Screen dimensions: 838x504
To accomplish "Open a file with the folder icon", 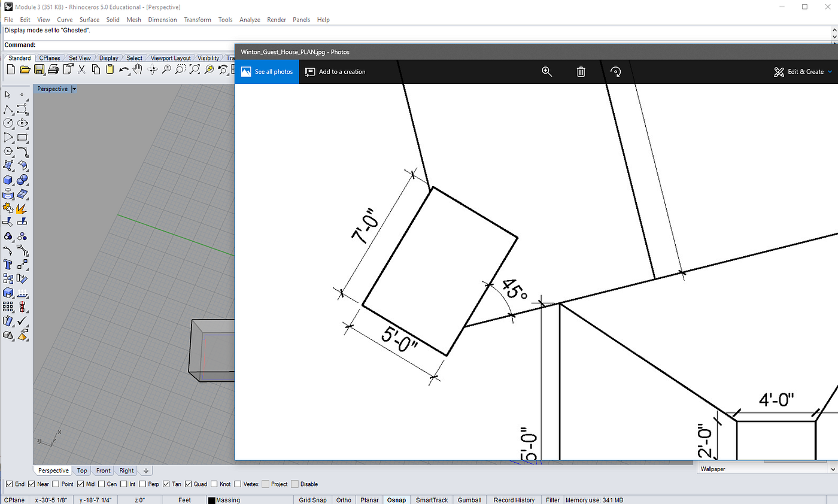I will pyautogui.click(x=25, y=69).
